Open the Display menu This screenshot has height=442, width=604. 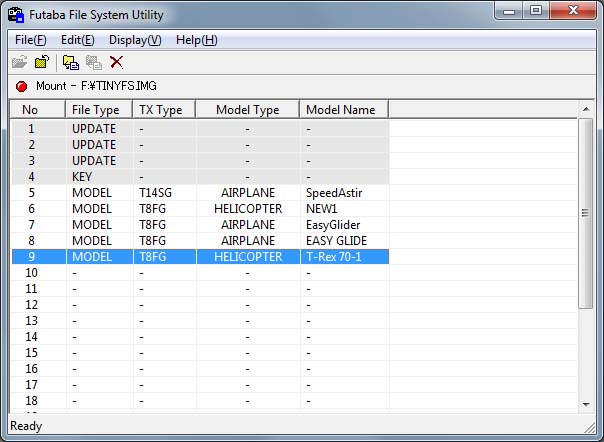click(x=135, y=40)
